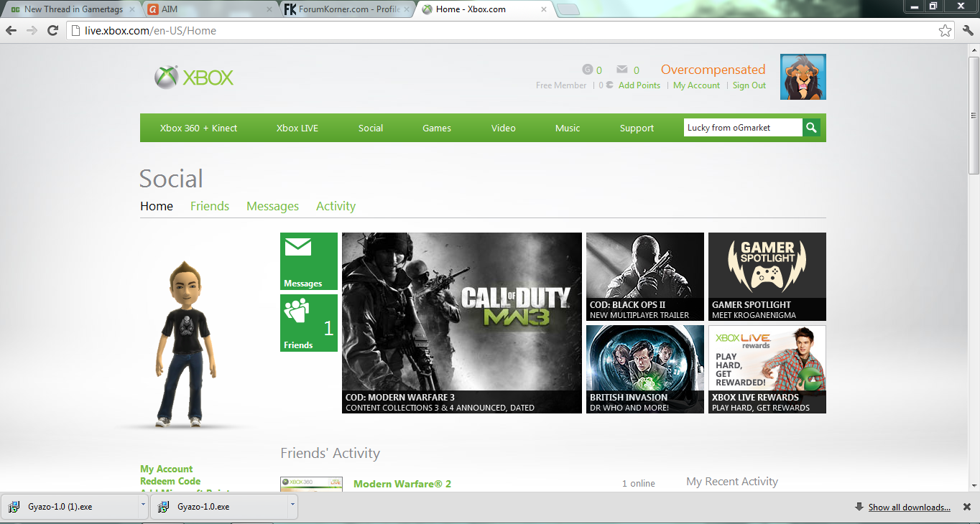Click the Overcompensated gamertag
Screen dimensions: 980x524
pyautogui.click(x=713, y=70)
